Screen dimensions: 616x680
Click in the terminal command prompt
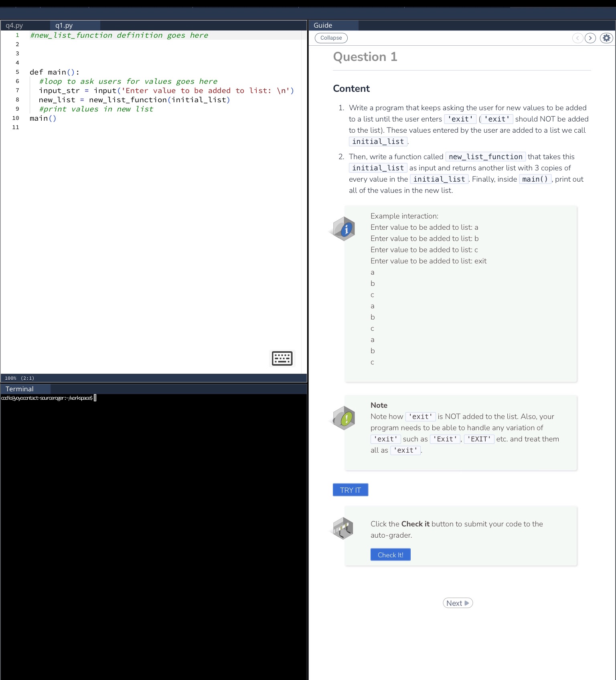[x=48, y=398]
